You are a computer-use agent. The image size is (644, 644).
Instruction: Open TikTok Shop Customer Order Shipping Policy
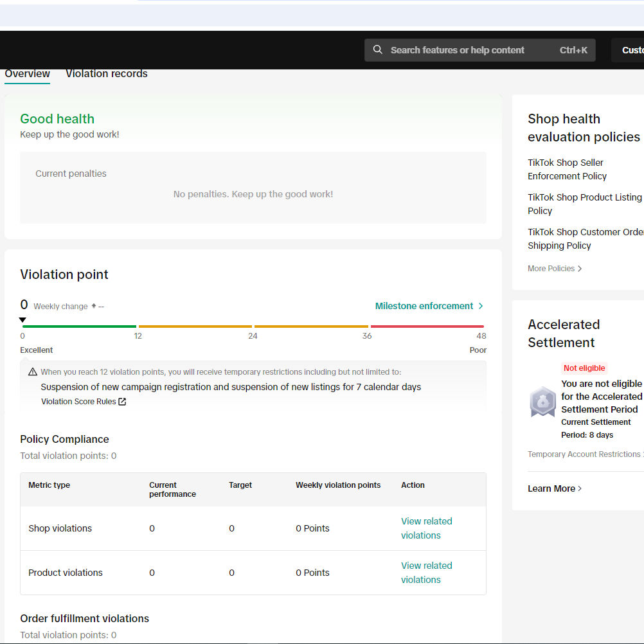pyautogui.click(x=586, y=238)
